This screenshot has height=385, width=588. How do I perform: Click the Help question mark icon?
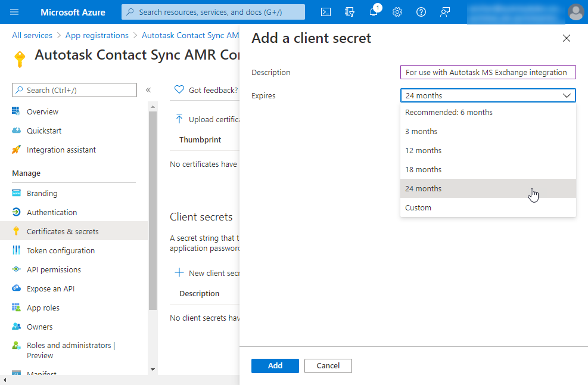coord(421,12)
